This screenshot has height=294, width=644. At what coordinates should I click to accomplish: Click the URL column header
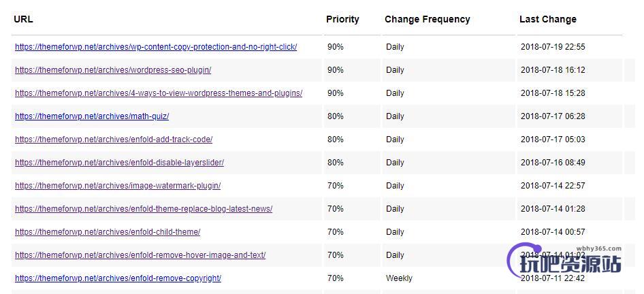tap(23, 19)
